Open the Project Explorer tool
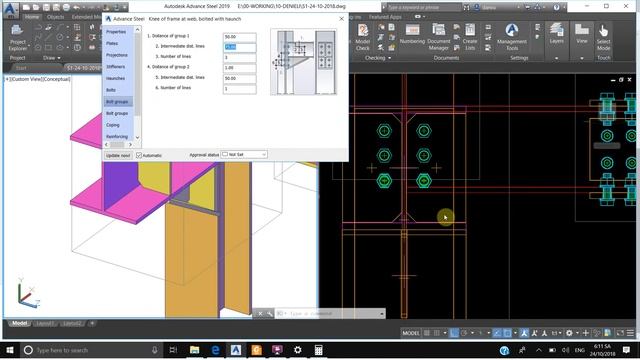This screenshot has height=360, width=640. pyautogui.click(x=17, y=38)
